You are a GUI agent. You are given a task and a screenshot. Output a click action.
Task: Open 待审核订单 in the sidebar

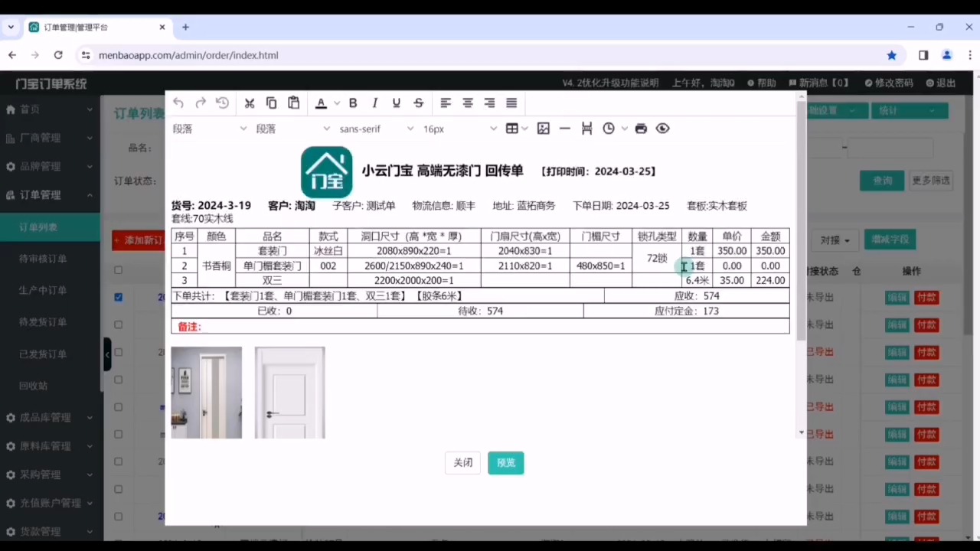[x=50, y=259]
